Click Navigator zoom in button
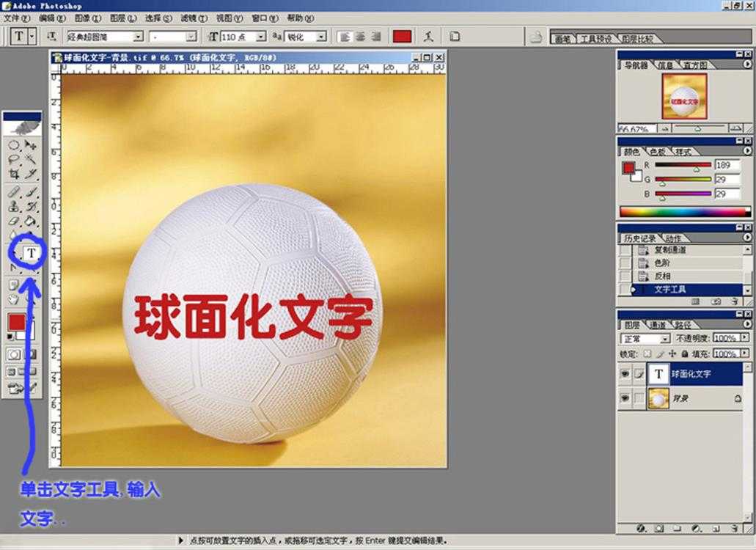Image resolution: width=756 pixels, height=550 pixels. tap(735, 128)
